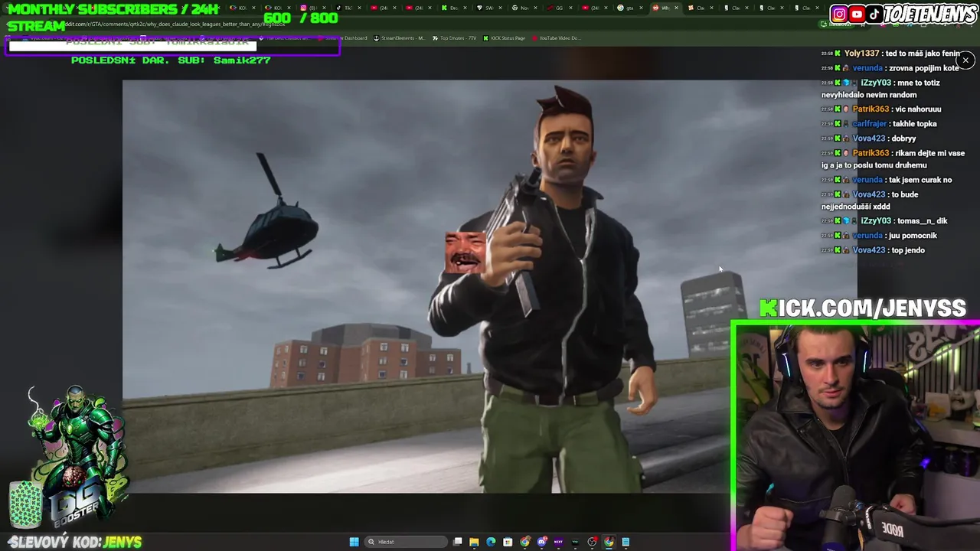The image size is (980, 551).
Task: Launch Microsoft Edge from the taskbar
Action: click(x=491, y=542)
